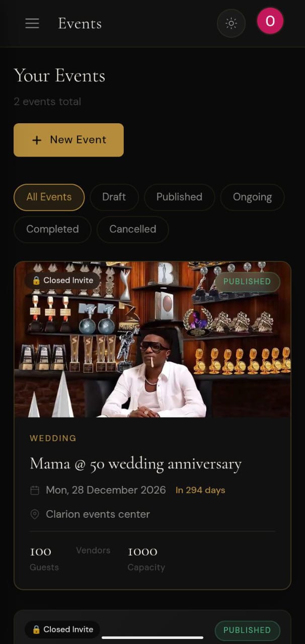
Task: Show only Published events
Action: coord(179,197)
